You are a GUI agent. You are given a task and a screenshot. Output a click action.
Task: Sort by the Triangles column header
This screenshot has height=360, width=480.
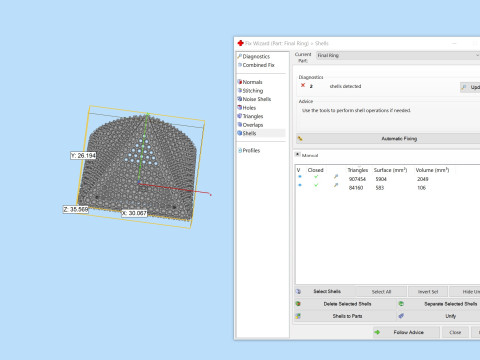(358, 170)
